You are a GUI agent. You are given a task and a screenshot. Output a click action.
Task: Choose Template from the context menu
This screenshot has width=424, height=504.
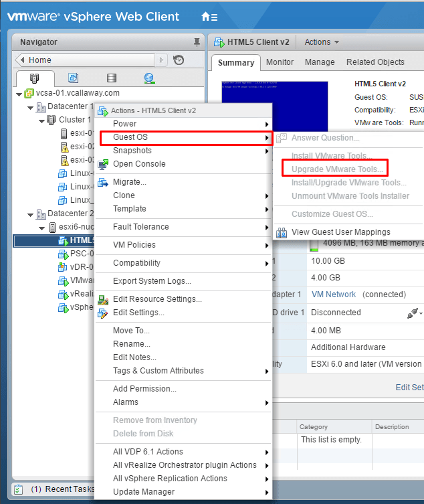point(183,209)
